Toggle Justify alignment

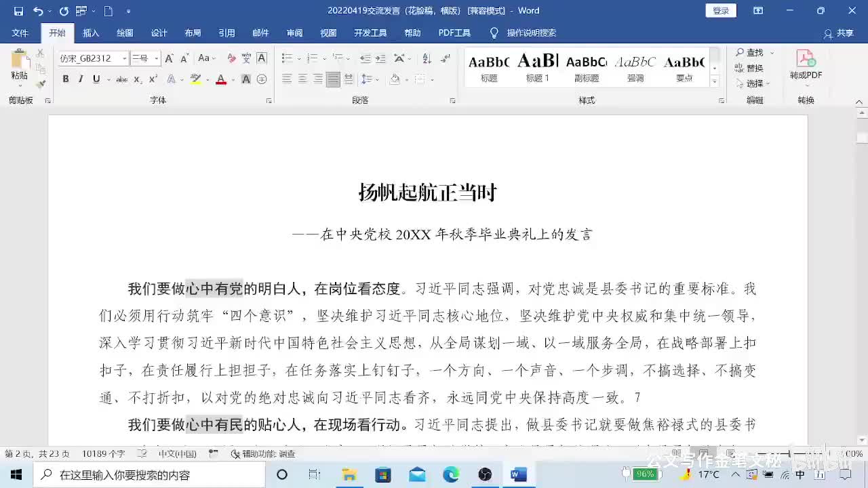(333, 79)
